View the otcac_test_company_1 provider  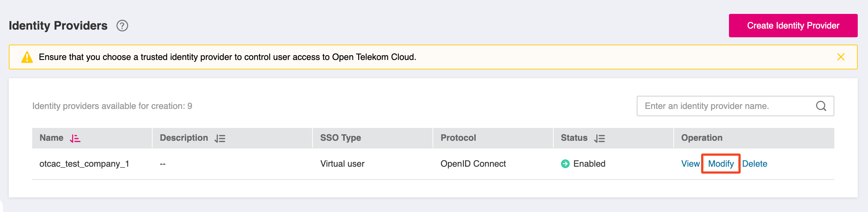click(690, 164)
